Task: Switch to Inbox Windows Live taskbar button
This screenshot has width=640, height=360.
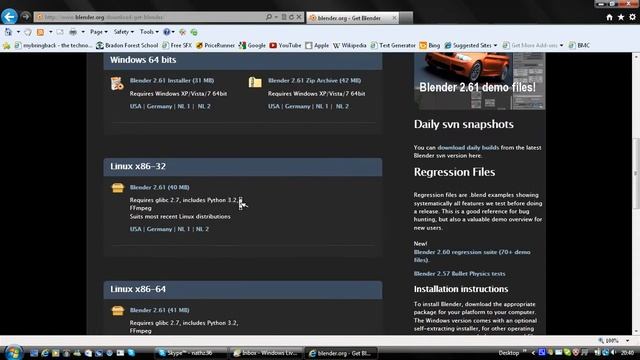Action: (x=266, y=353)
